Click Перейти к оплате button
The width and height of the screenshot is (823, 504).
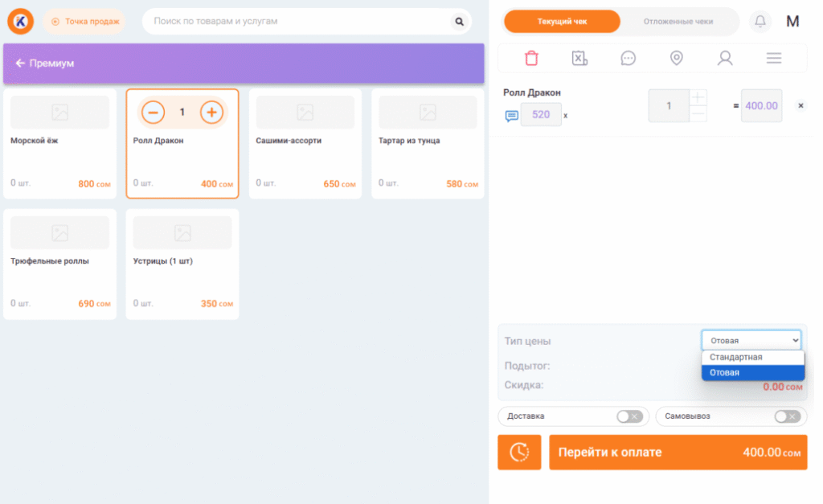678,452
